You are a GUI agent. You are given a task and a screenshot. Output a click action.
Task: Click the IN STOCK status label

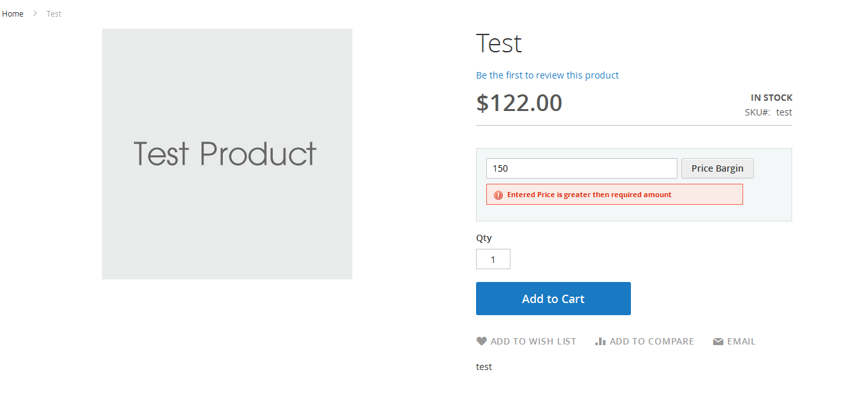pos(771,98)
